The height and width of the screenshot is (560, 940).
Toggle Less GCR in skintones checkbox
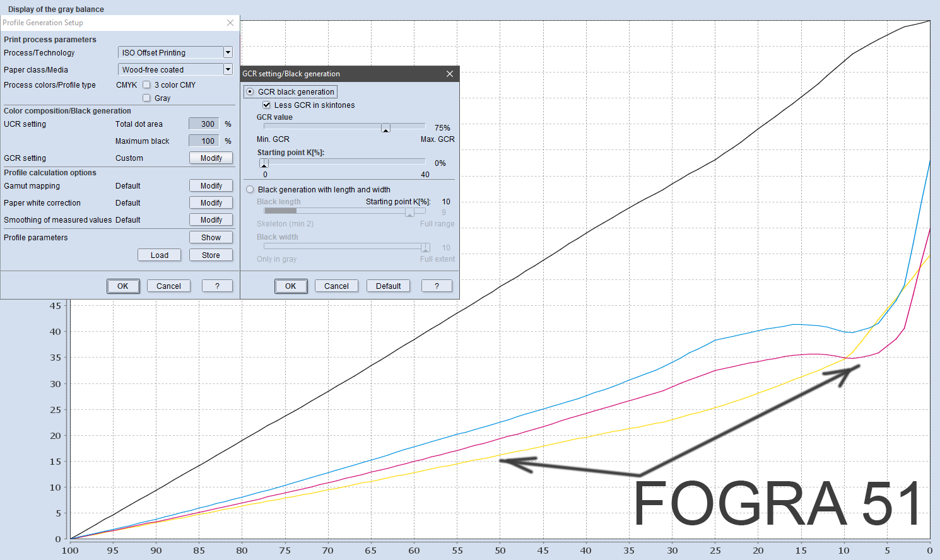(x=267, y=105)
